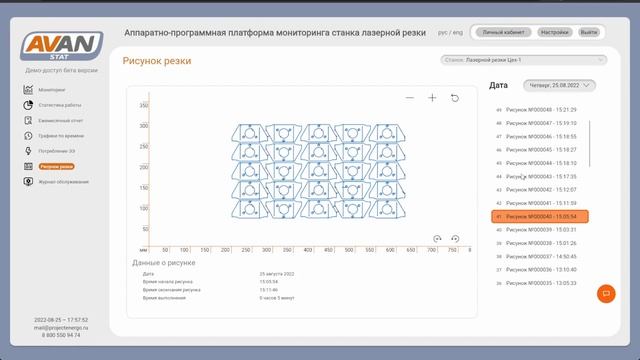Image resolution: width=640 pixels, height=360 pixels.
Task: Open Ежемесячный отчет menu item
Action: 61,121
